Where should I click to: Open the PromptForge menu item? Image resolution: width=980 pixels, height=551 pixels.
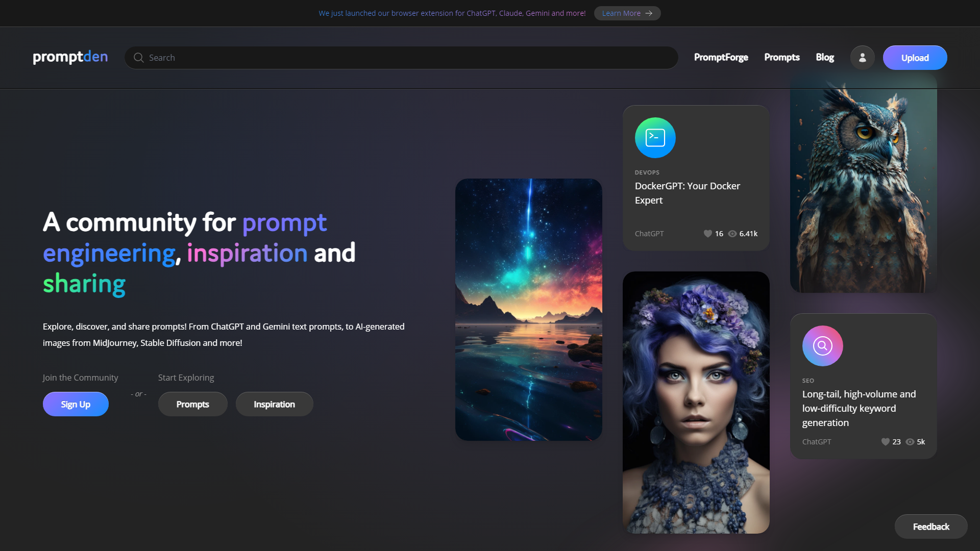click(x=721, y=57)
